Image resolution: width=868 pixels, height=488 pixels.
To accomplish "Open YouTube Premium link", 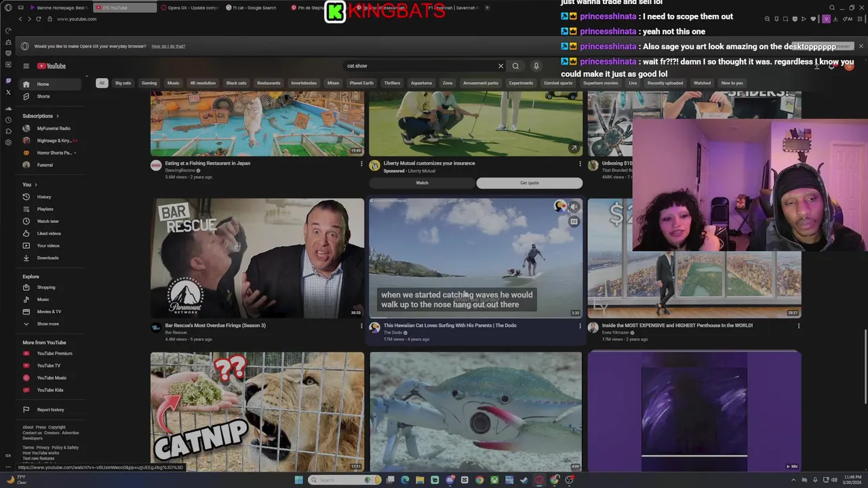I will pyautogui.click(x=52, y=353).
